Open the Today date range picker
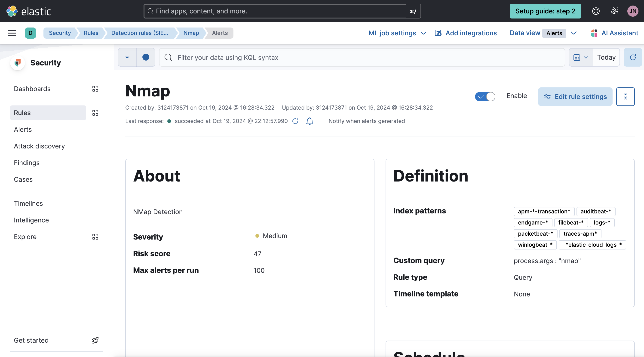 tap(606, 58)
